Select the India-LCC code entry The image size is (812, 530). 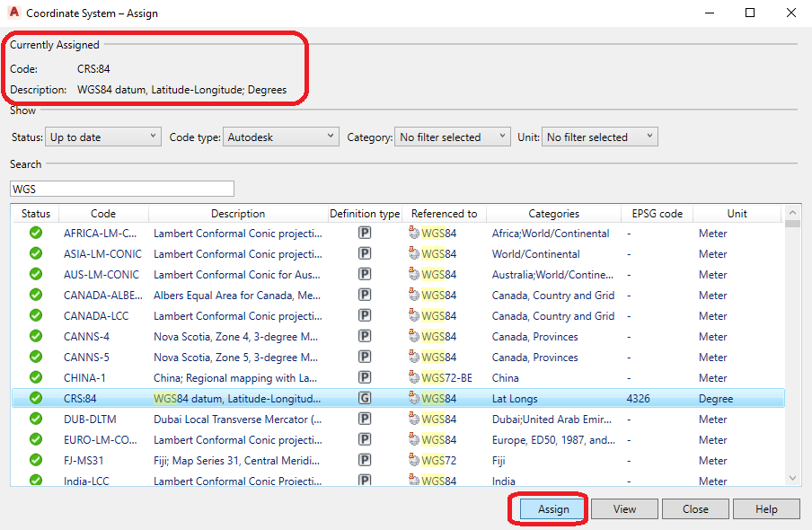86,481
